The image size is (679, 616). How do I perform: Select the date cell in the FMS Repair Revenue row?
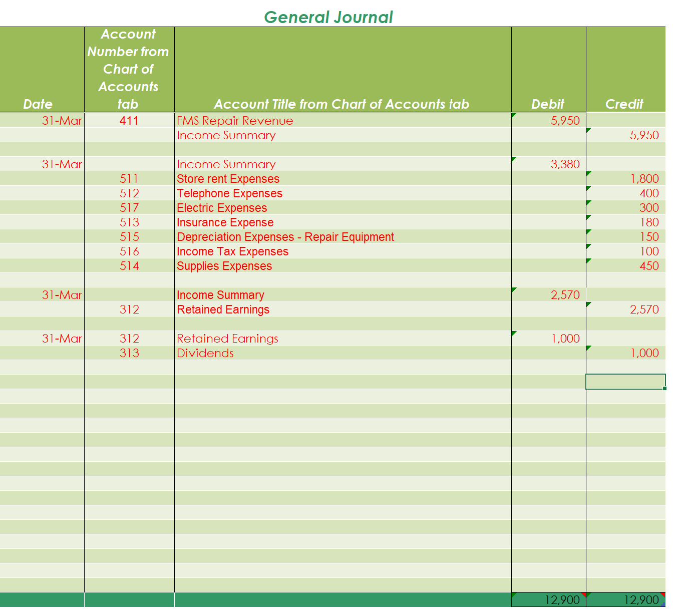42,121
